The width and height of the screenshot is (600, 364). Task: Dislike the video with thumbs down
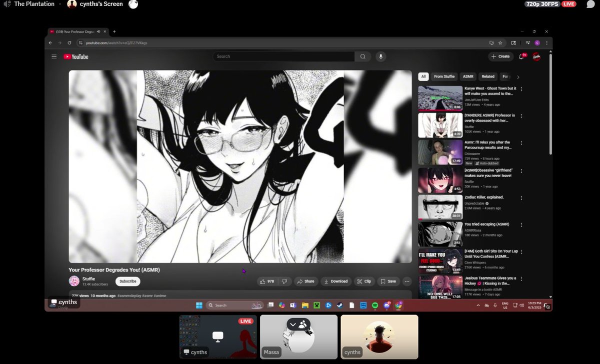point(284,281)
